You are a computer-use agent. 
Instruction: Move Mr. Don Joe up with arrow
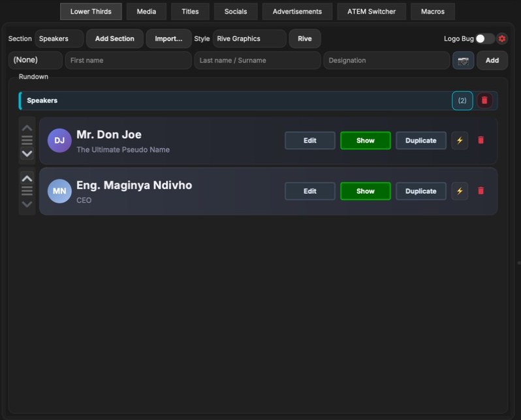(27, 128)
